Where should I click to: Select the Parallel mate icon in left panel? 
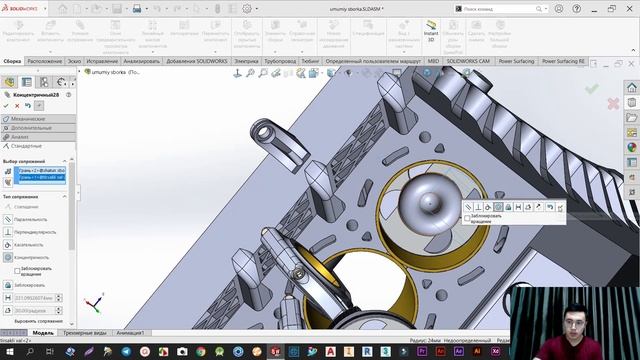pos(8,220)
